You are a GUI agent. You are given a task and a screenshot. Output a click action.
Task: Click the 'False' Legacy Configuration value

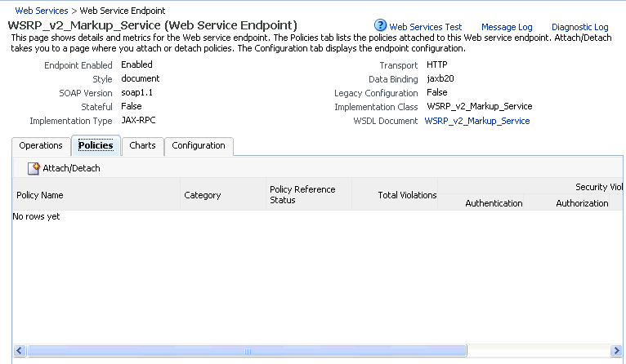436,92
